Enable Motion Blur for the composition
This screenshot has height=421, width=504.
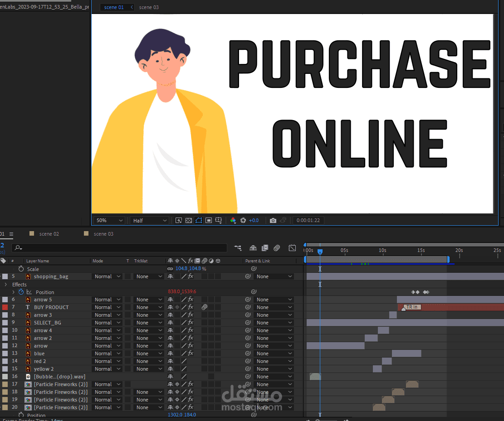(x=277, y=248)
